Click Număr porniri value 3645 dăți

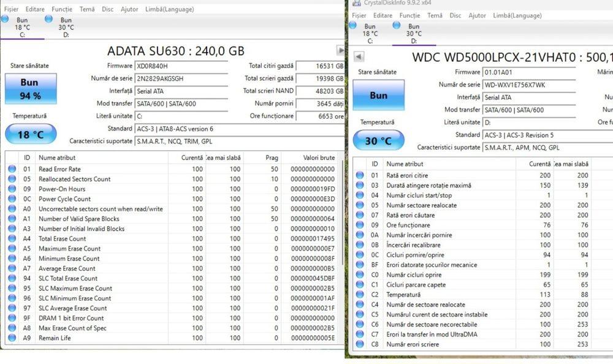(320, 104)
